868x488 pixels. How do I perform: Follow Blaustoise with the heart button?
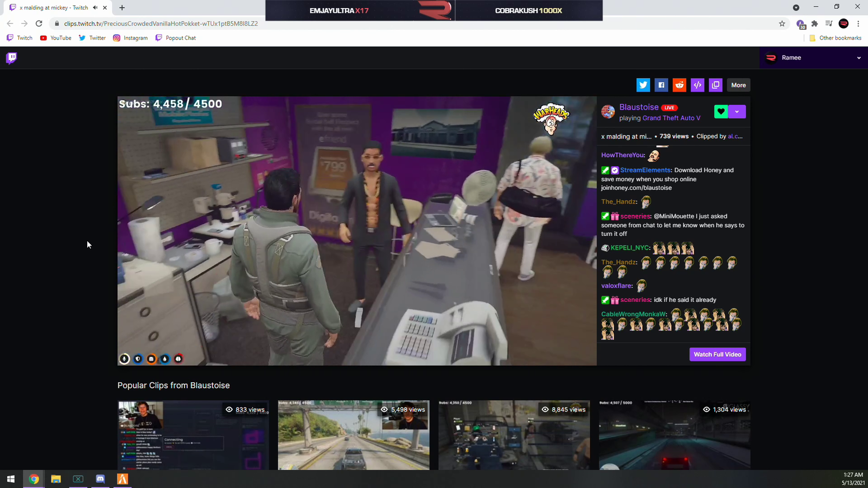[721, 112]
